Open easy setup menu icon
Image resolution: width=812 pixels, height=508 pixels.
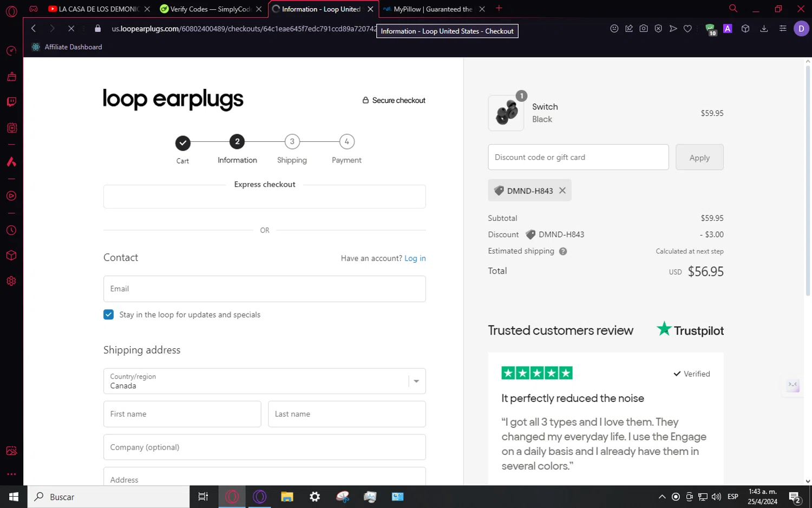783,29
